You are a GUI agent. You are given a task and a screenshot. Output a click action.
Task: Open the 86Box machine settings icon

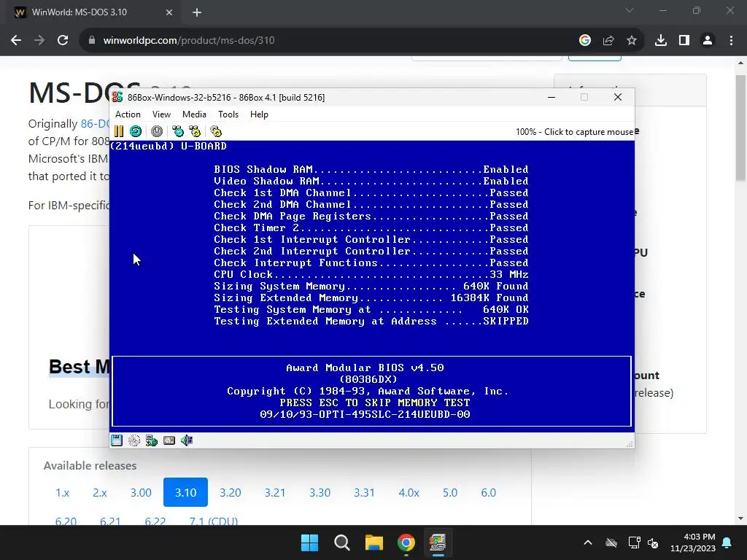(216, 131)
